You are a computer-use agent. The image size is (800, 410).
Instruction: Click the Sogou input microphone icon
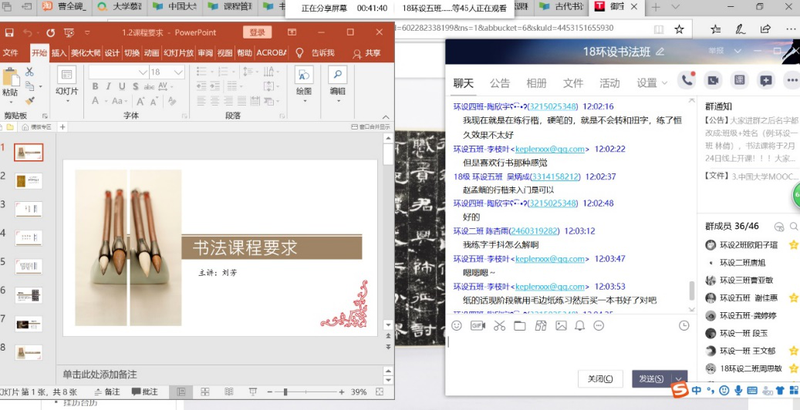tap(738, 391)
